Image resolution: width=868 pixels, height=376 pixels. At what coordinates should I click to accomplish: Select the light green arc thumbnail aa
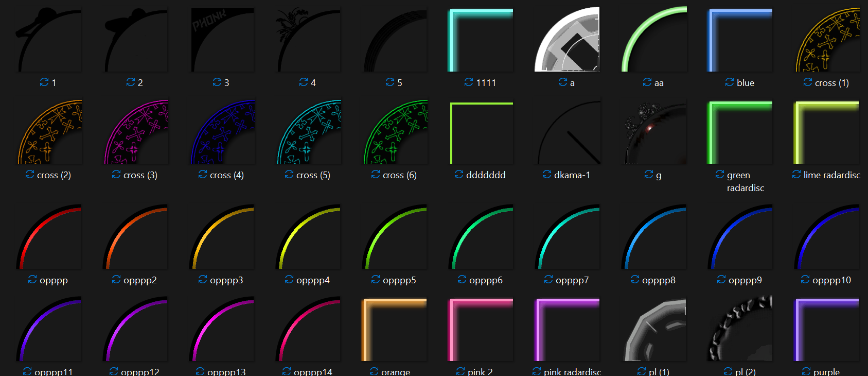click(653, 40)
